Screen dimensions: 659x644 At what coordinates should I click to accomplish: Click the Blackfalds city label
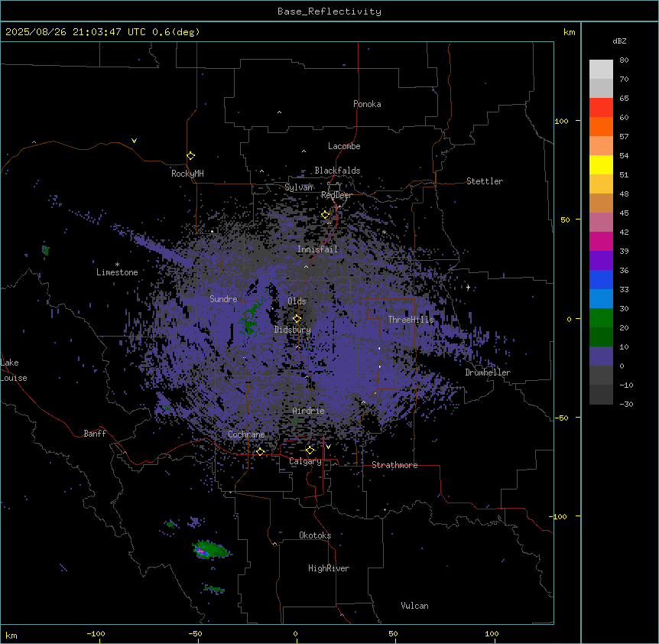coord(337,171)
